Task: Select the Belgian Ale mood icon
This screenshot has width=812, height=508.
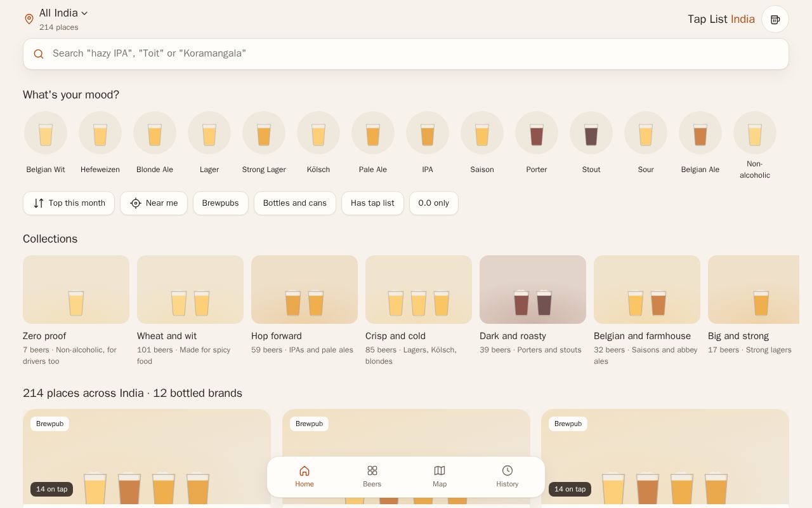Action: [x=700, y=133]
